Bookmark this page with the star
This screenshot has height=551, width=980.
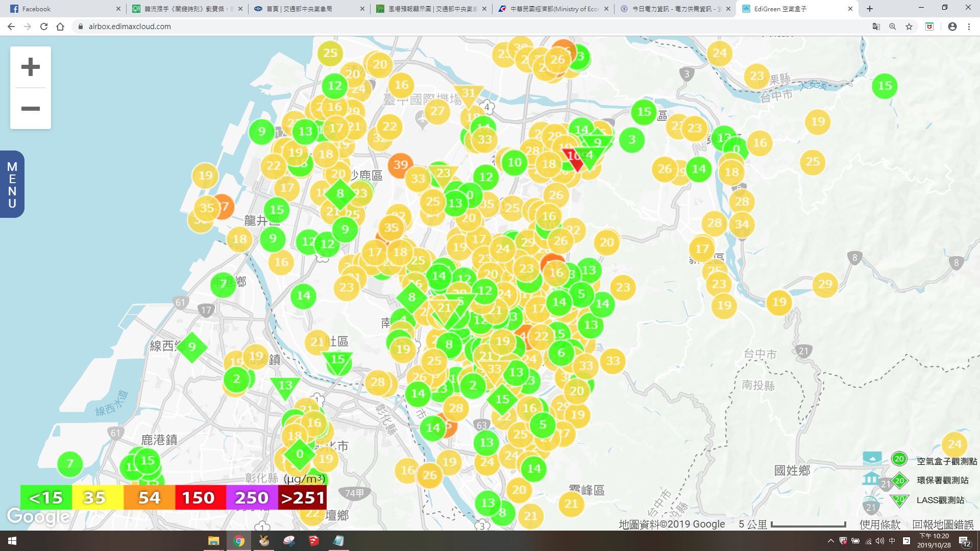coord(909,27)
